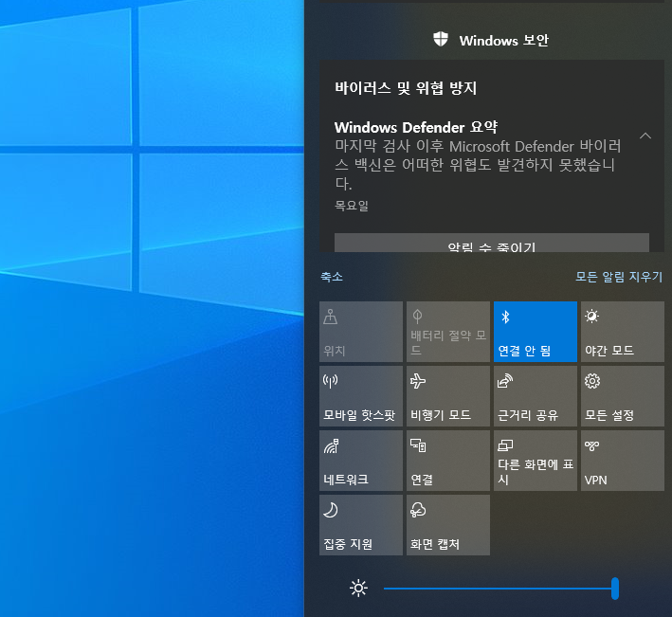
Task: Clear notifications with 모든 알림 지우기
Action: [x=619, y=277]
